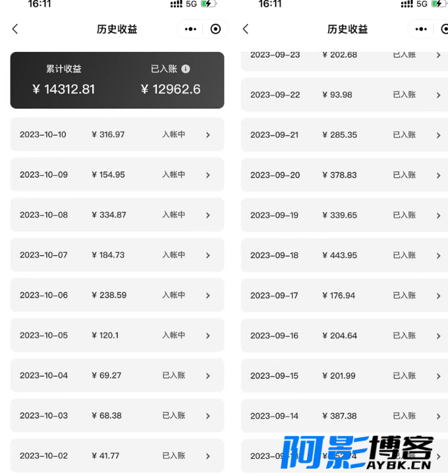
Task: Expand the 2023-10-05 row chevron
Action: point(208,336)
